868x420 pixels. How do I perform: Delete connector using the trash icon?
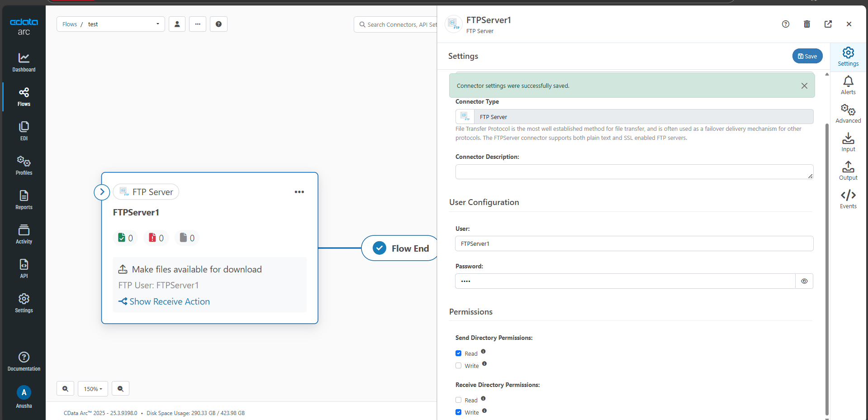[x=806, y=24]
